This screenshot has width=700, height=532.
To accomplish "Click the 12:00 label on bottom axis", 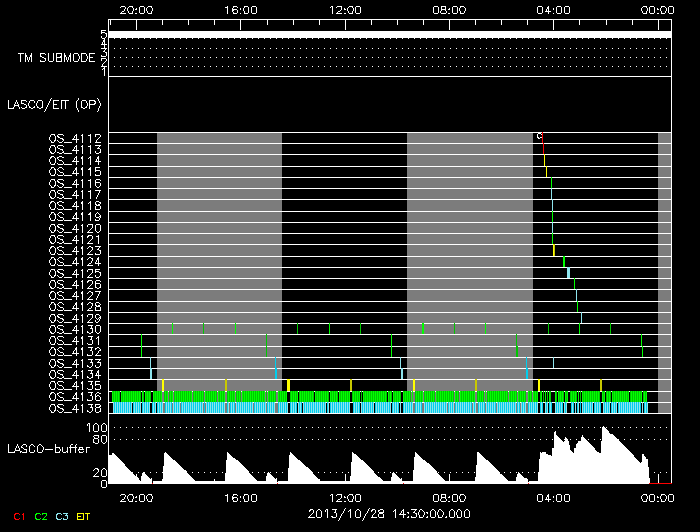I will coord(345,498).
